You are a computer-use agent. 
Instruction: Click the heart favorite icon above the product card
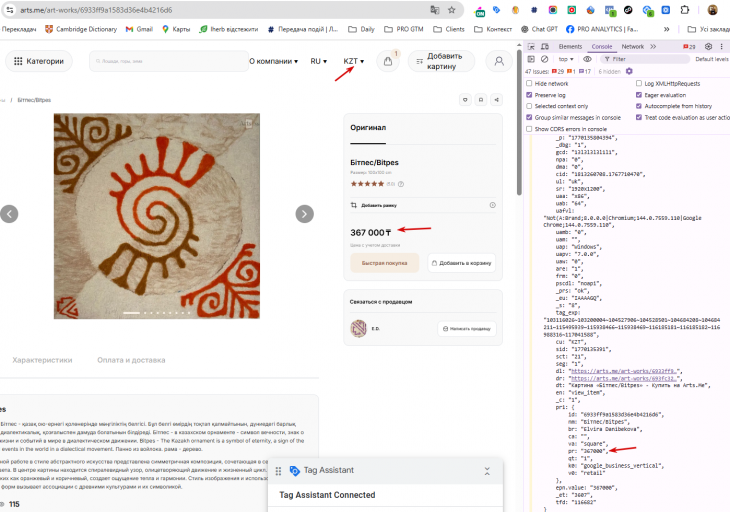(465, 100)
